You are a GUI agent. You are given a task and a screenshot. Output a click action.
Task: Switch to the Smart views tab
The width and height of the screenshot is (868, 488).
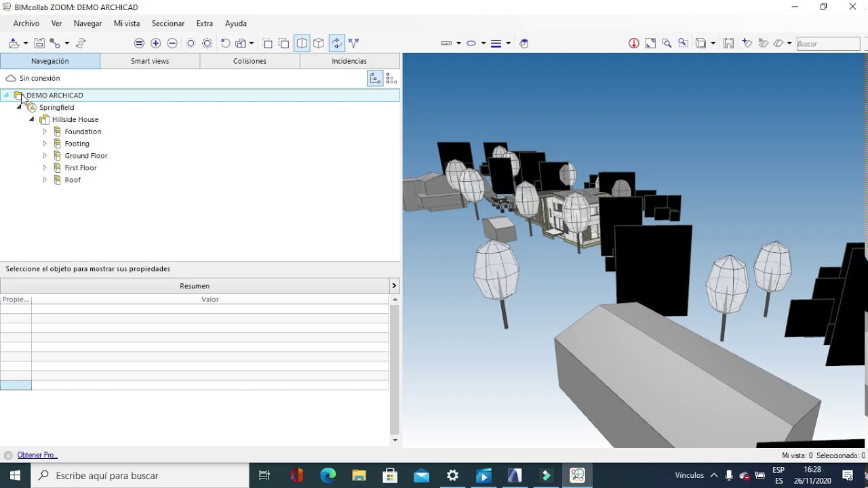coord(150,61)
